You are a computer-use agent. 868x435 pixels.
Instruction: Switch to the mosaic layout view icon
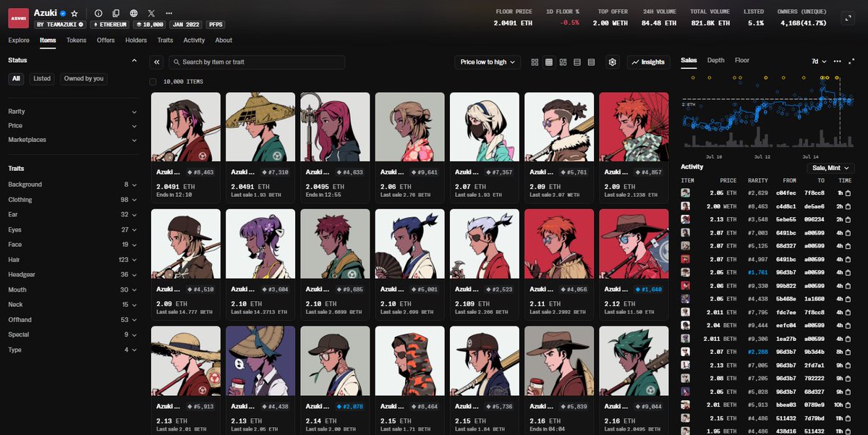point(563,62)
